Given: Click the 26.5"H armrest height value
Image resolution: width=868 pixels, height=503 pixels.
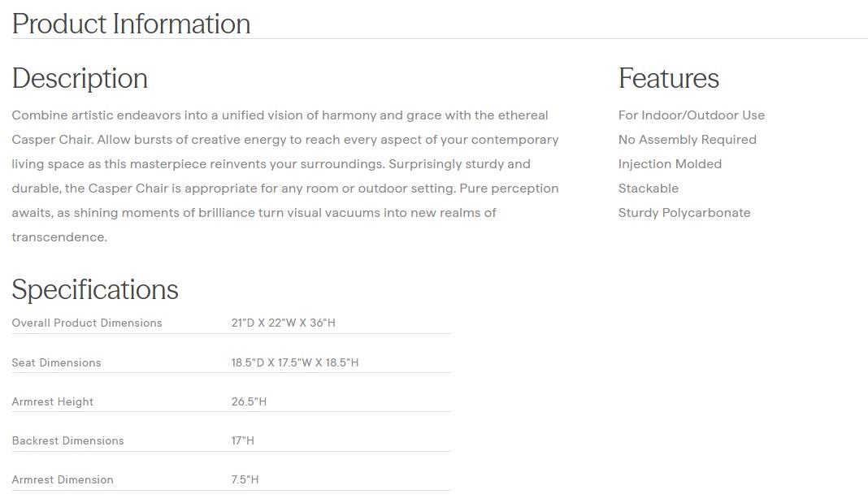Looking at the screenshot, I should [x=249, y=401].
